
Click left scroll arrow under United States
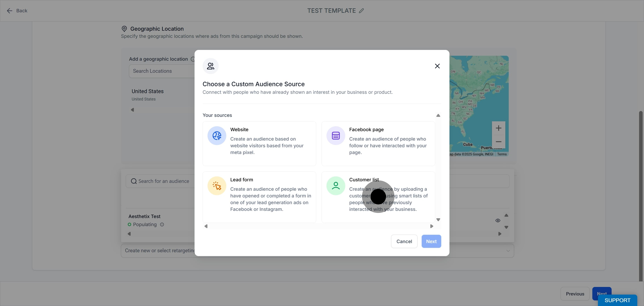point(133,110)
